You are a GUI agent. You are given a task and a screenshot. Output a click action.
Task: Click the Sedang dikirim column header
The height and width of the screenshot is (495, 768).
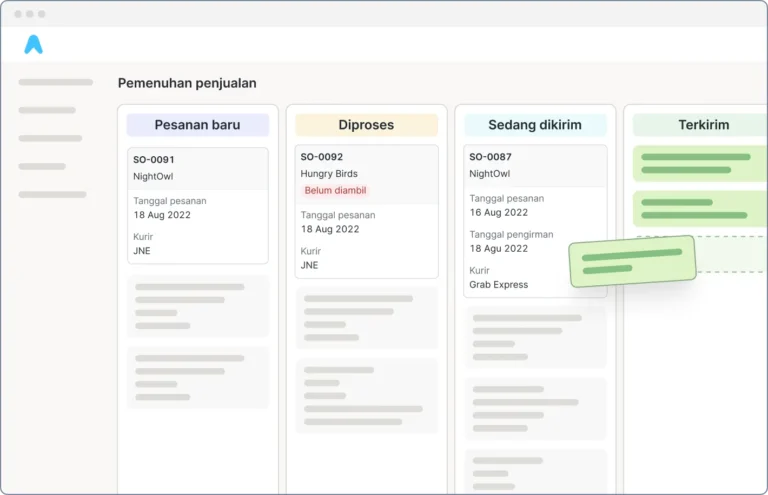(x=535, y=125)
